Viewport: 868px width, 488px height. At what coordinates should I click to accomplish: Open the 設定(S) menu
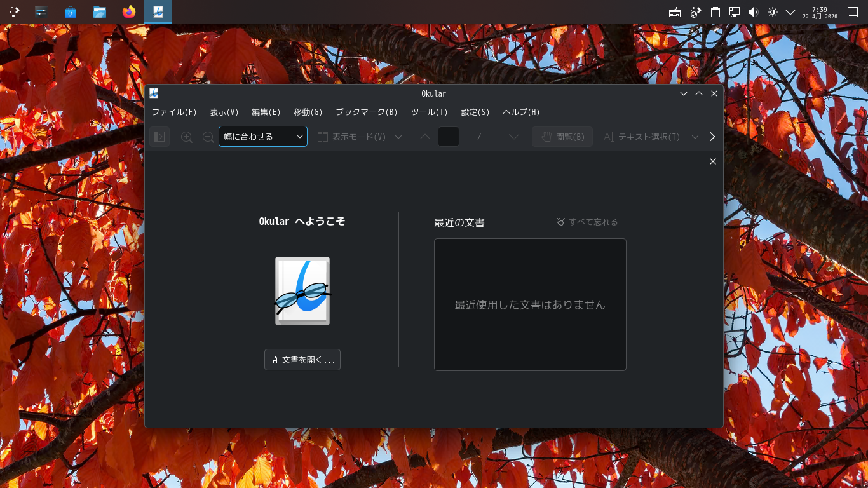point(475,112)
